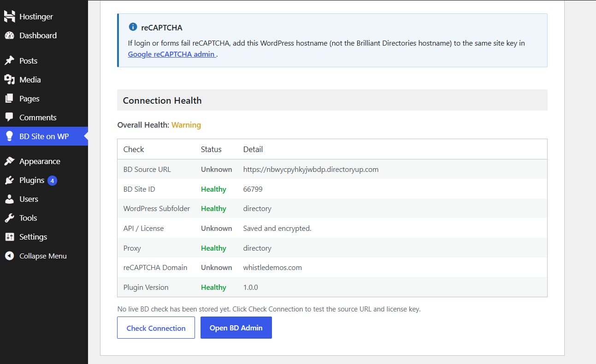596x364 pixels.
Task: Click the Plugins update count badge
Action: click(52, 181)
